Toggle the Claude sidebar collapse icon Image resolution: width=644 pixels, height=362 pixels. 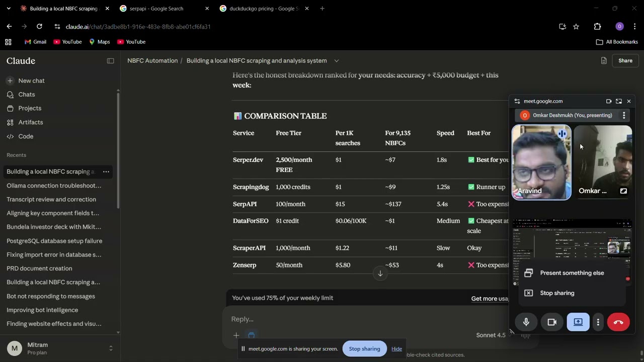(110, 61)
